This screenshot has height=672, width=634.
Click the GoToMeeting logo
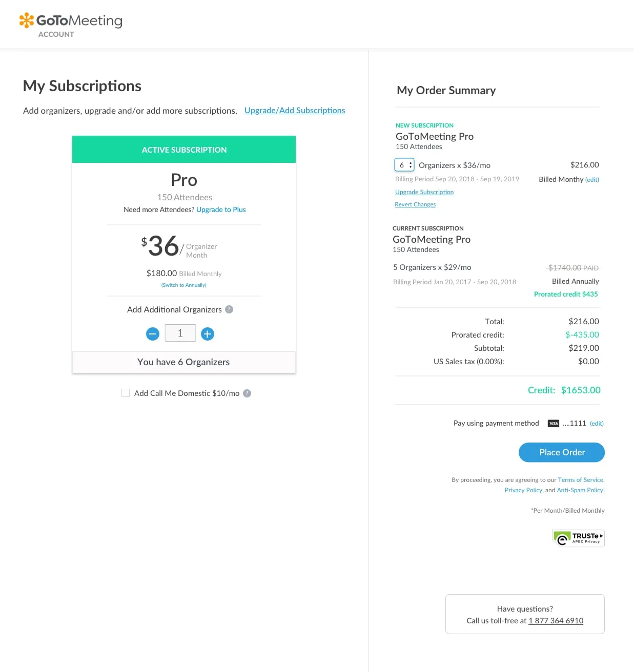(71, 21)
